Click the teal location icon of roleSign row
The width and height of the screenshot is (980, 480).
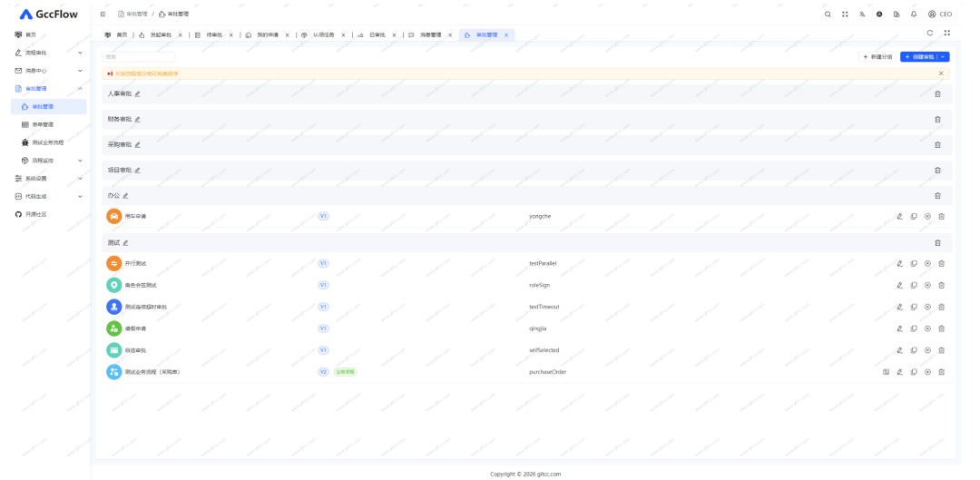113,285
